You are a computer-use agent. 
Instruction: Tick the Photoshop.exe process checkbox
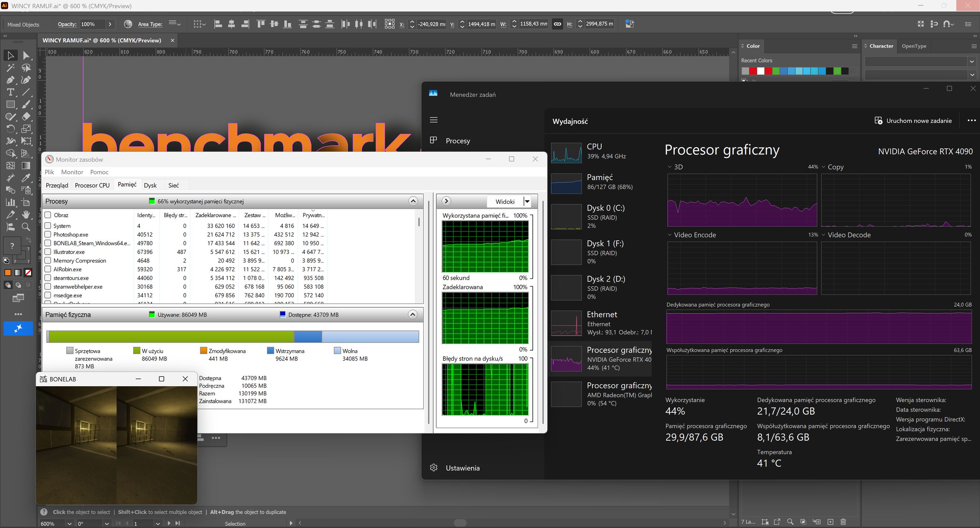(x=48, y=234)
